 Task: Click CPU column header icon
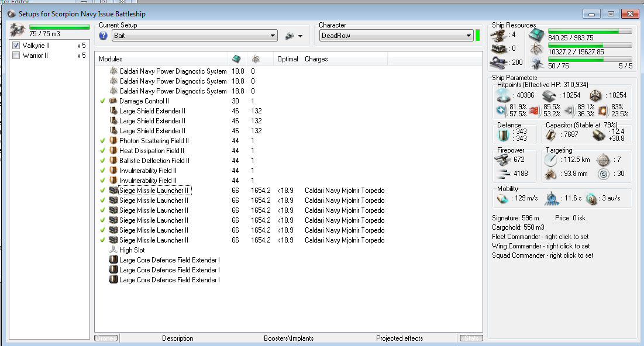236,59
